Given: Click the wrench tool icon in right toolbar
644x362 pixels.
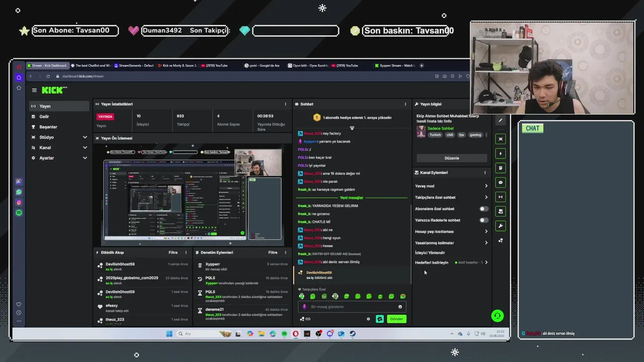Looking at the screenshot, I should [500, 226].
